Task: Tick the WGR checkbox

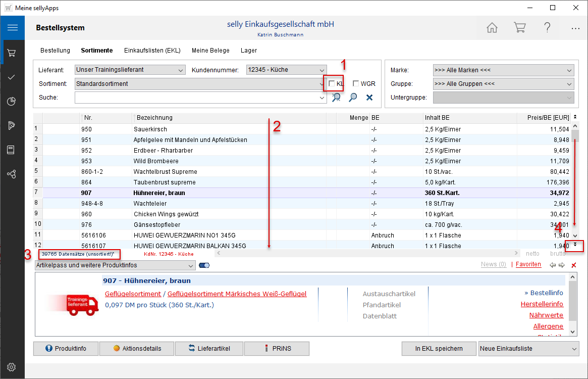Action: pos(356,84)
